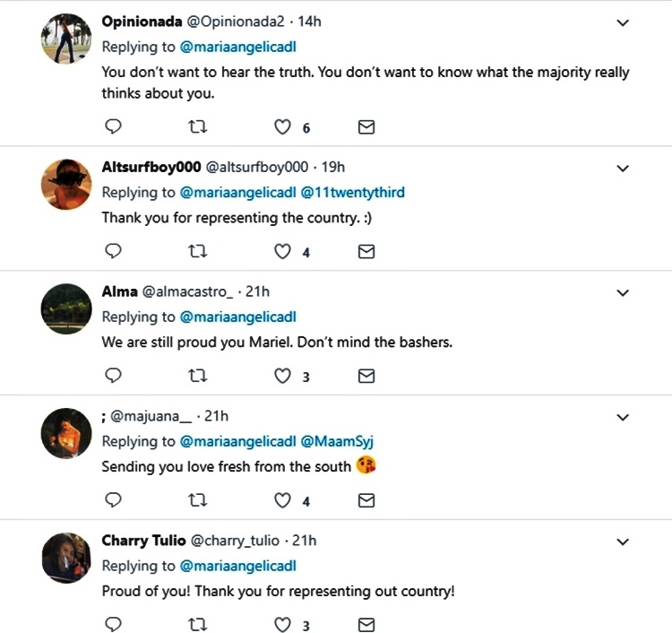Retweet Altsurfboy000's thank-you tweet
Image resolution: width=672 pixels, height=633 pixels.
[x=199, y=252]
